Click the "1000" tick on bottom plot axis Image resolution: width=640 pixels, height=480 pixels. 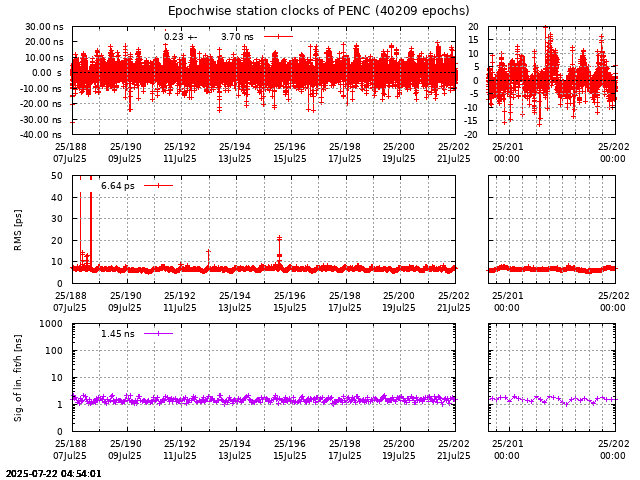pos(51,324)
